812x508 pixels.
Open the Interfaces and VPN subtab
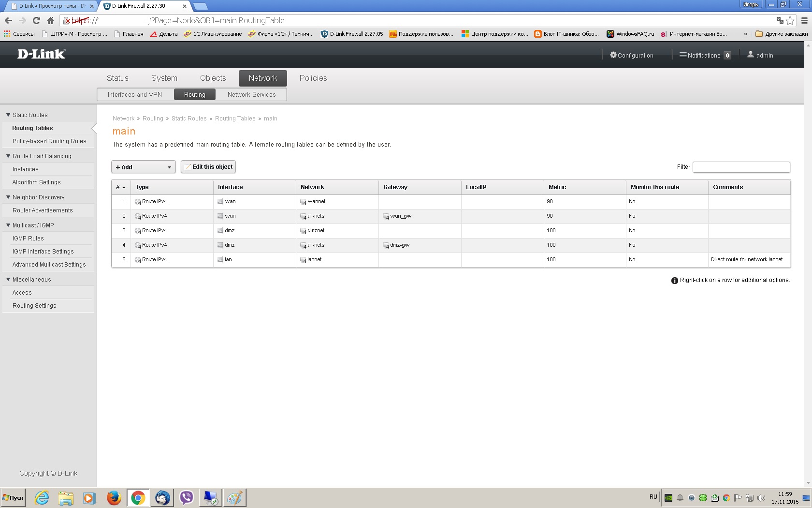[x=135, y=94]
